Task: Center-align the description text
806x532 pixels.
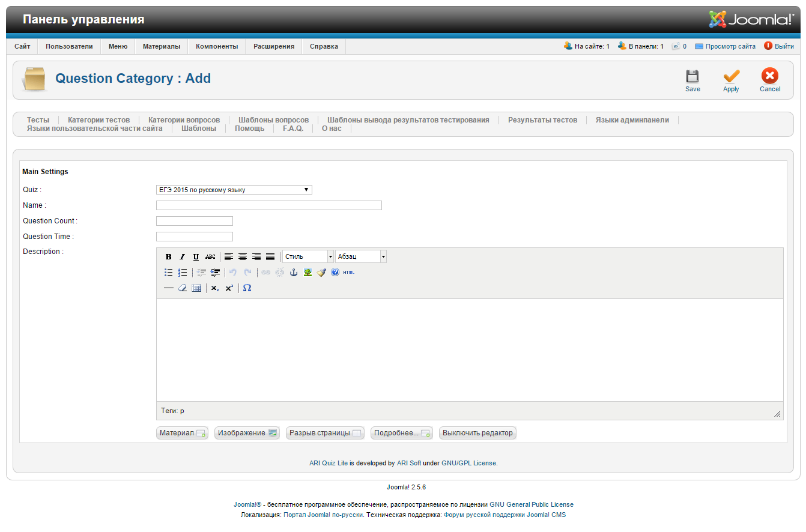Action: click(x=243, y=257)
